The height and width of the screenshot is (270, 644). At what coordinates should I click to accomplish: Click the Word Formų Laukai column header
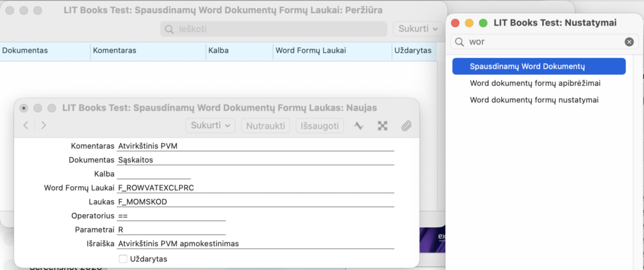point(332,51)
